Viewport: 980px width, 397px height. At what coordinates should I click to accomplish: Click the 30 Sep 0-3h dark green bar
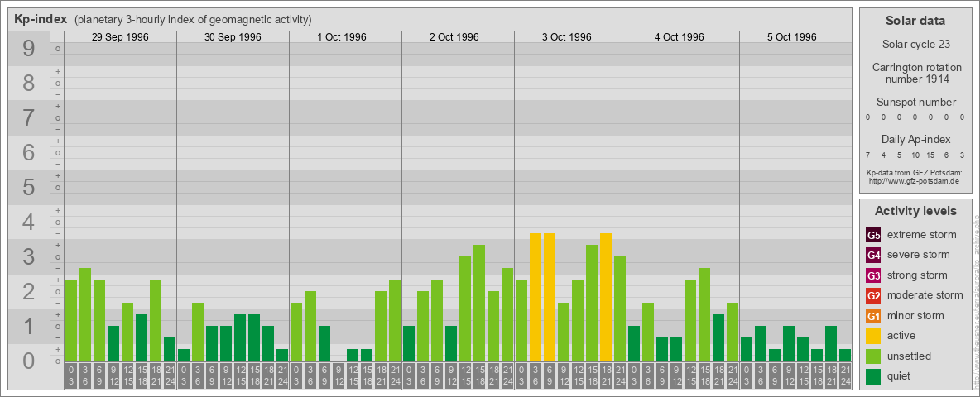[184, 355]
